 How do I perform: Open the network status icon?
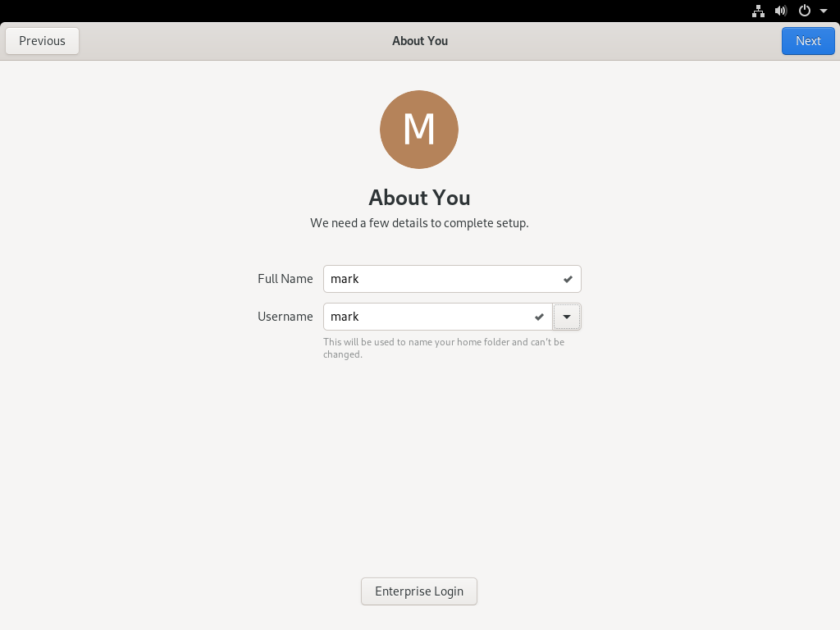pyautogui.click(x=758, y=11)
